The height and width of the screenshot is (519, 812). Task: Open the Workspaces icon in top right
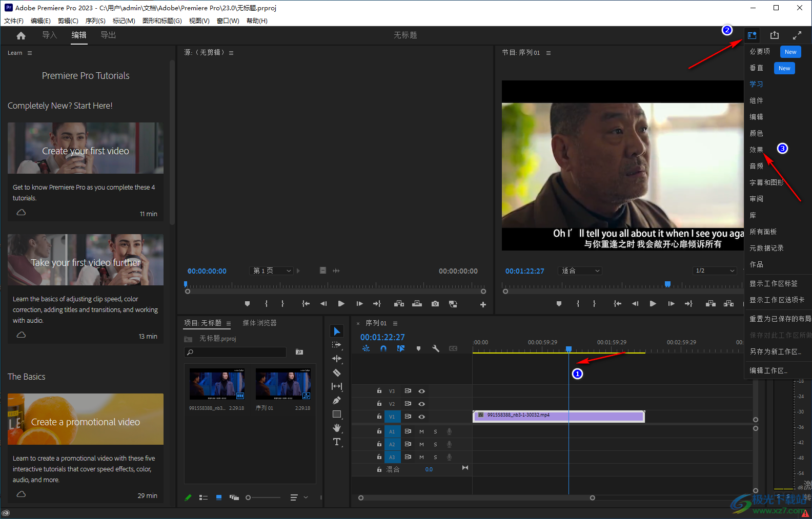[752, 35]
